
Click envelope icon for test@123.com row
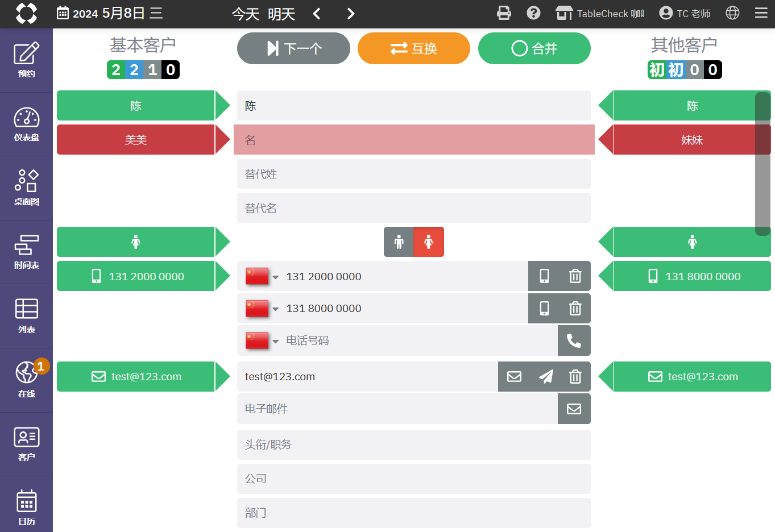(x=515, y=377)
